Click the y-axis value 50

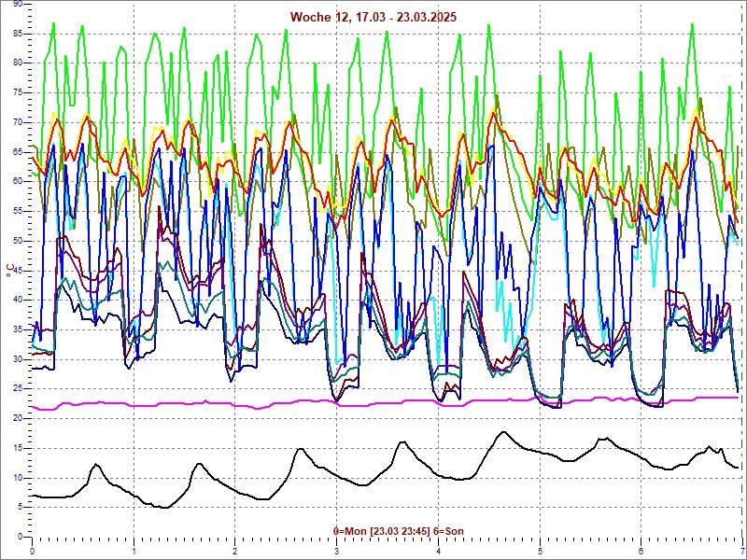point(17,241)
